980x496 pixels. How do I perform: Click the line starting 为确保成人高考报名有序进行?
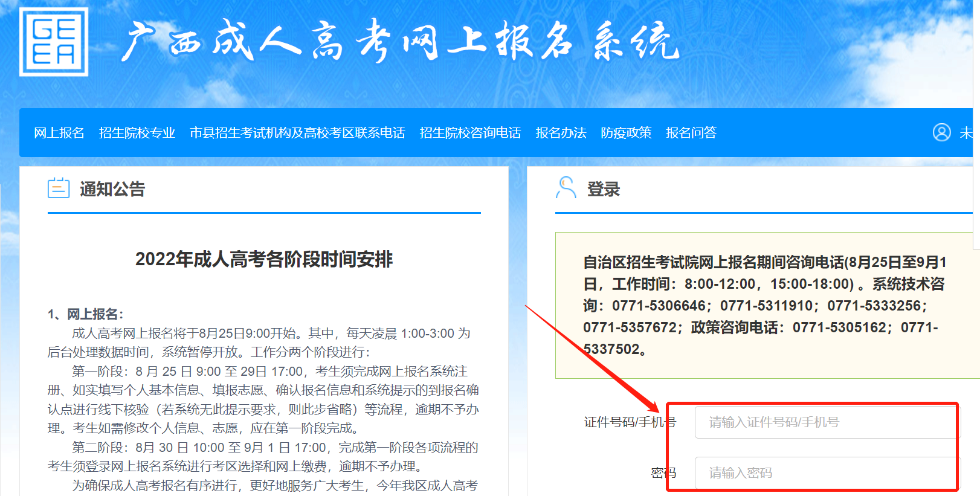pyautogui.click(x=275, y=486)
